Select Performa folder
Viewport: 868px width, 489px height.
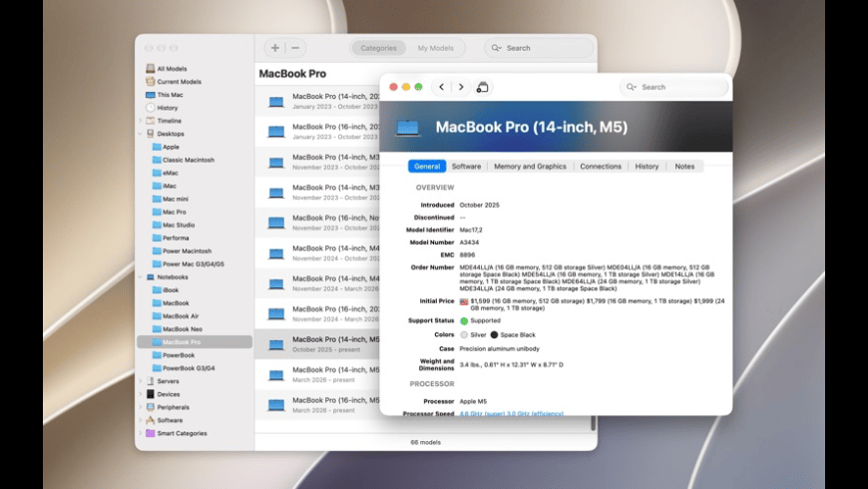tap(171, 238)
